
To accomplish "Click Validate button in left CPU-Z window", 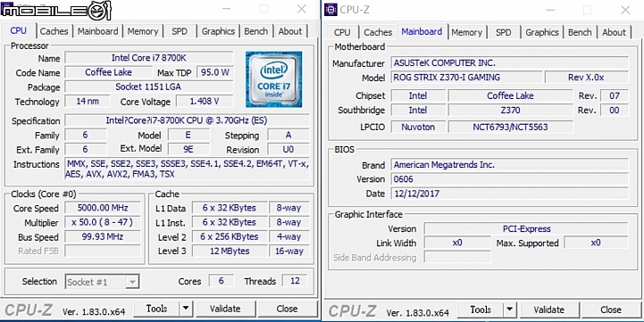I will 225,309.
